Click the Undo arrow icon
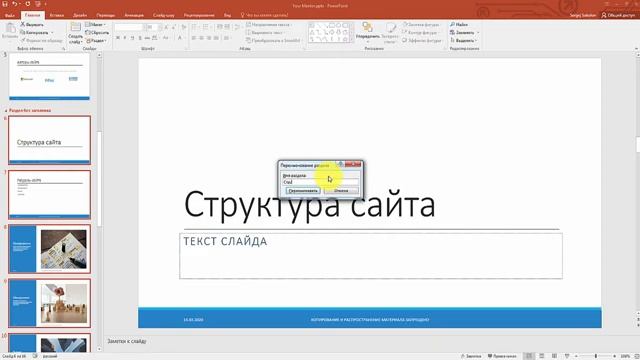Image resolution: width=640 pixels, height=360 pixels. tap(15, 4)
